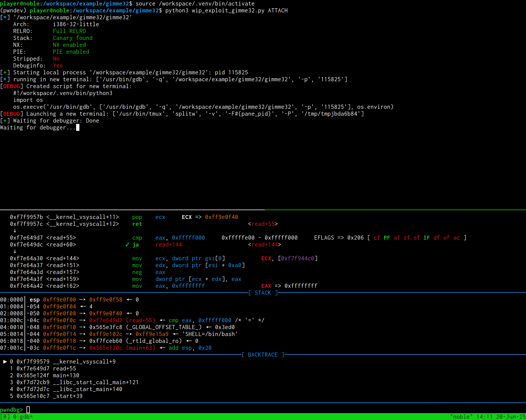Toggle the IF flag in EFLAGS

tap(426, 238)
